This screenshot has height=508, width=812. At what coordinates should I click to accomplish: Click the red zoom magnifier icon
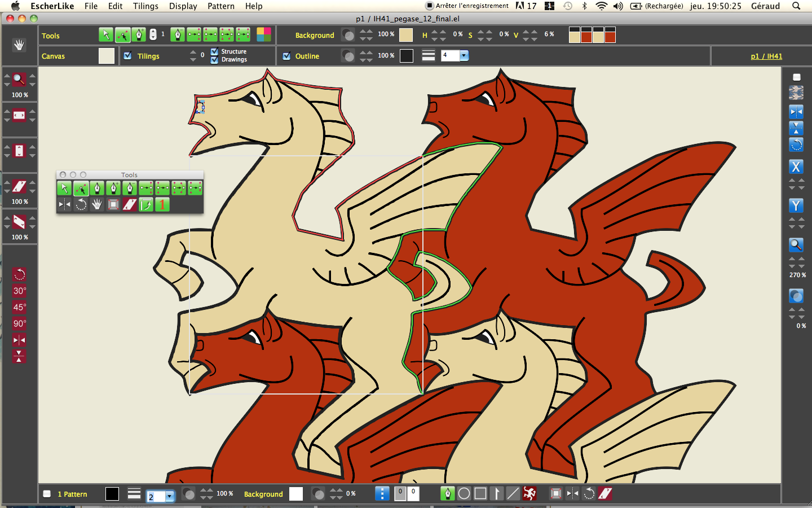point(19,80)
